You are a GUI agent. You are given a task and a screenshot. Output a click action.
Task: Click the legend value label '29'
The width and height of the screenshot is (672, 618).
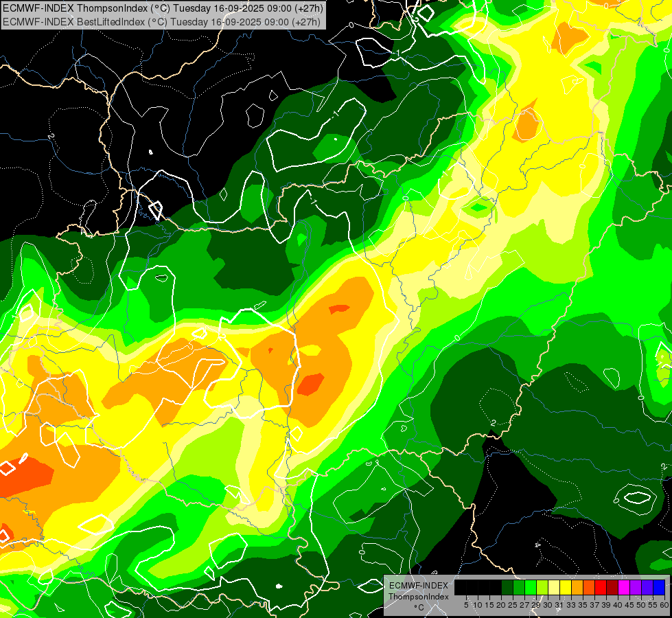click(x=536, y=605)
